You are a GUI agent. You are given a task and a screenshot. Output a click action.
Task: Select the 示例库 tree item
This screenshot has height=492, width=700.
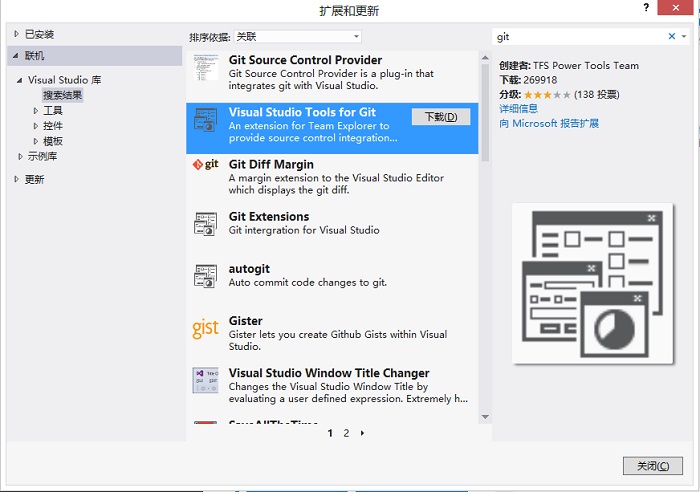[x=42, y=156]
